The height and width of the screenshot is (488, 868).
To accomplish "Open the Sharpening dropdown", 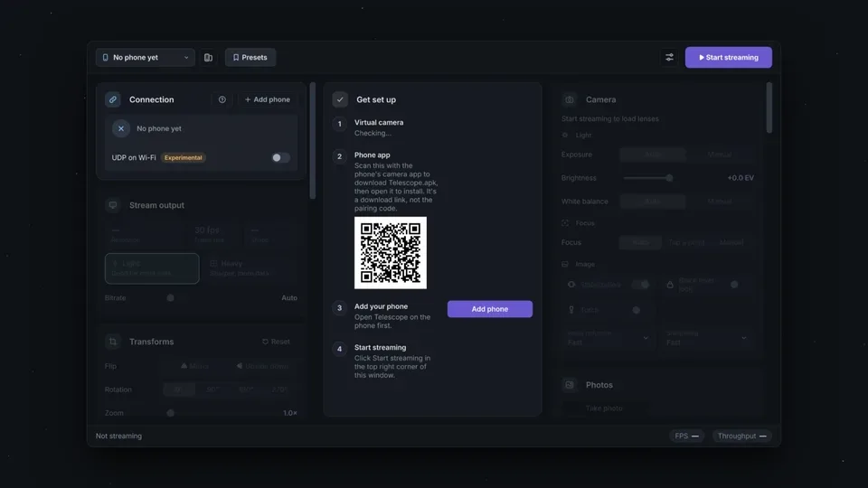I will click(x=706, y=338).
